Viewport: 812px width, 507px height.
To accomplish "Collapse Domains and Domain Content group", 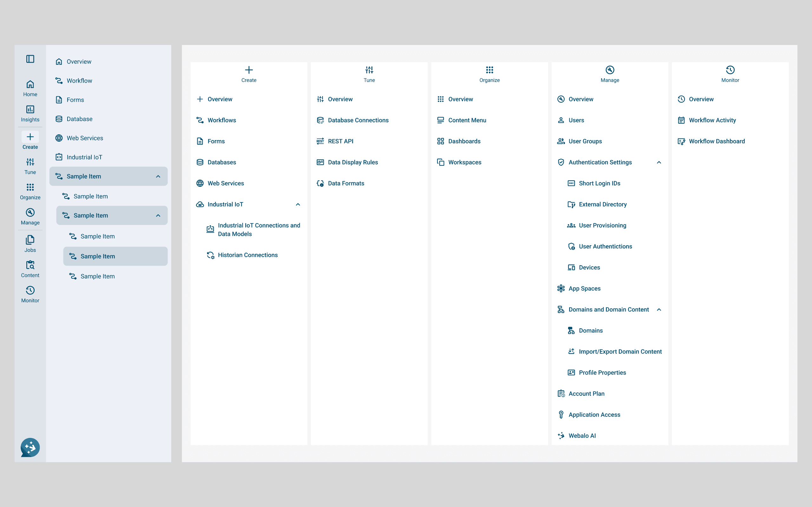I will click(x=659, y=310).
